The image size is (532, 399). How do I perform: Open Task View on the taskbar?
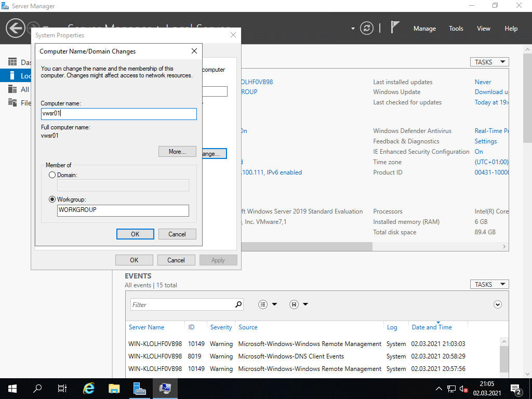(62, 388)
